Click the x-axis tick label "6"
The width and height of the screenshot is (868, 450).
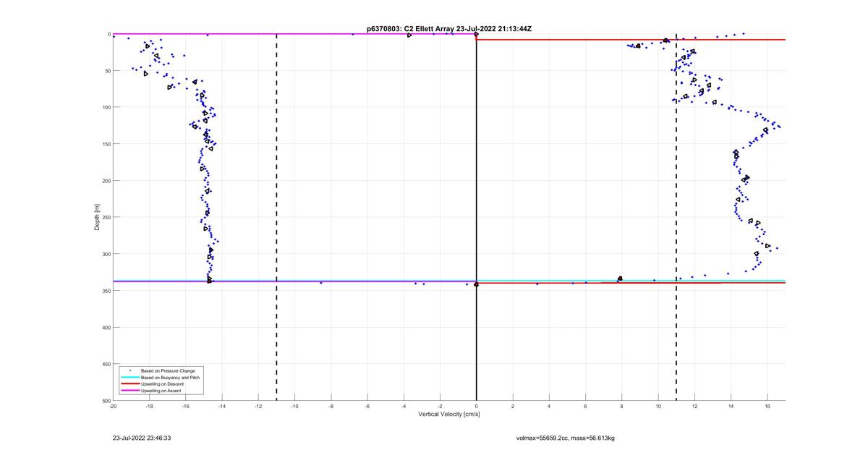585,406
